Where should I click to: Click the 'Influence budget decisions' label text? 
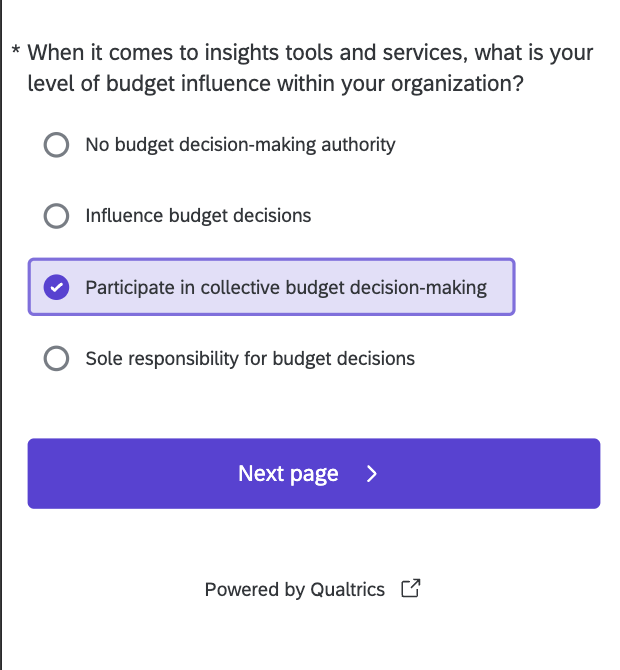click(x=198, y=216)
